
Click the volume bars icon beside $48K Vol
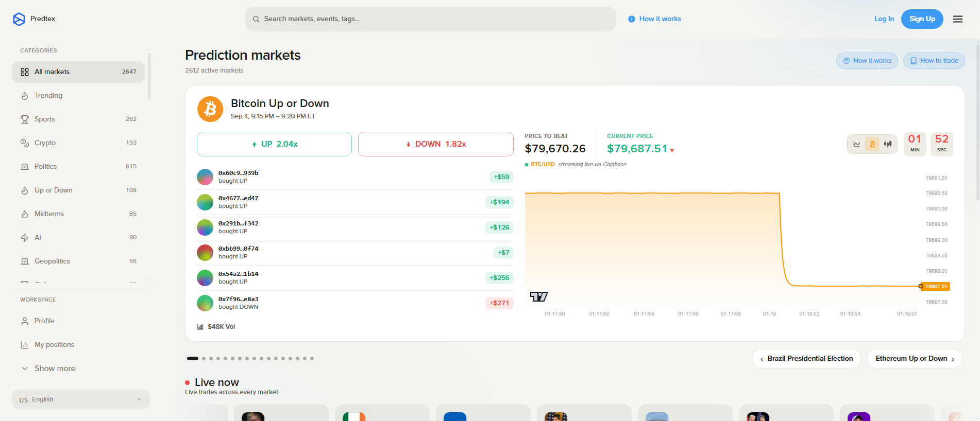(200, 327)
